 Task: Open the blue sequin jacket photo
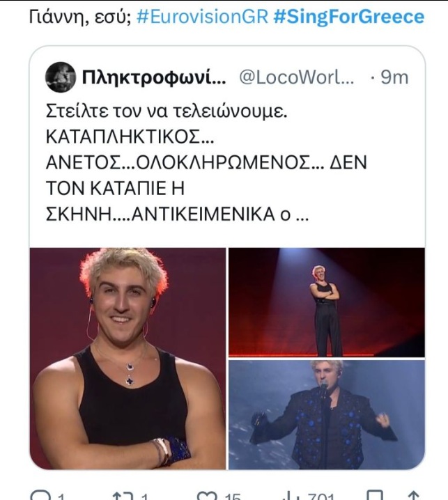[x=327, y=415]
